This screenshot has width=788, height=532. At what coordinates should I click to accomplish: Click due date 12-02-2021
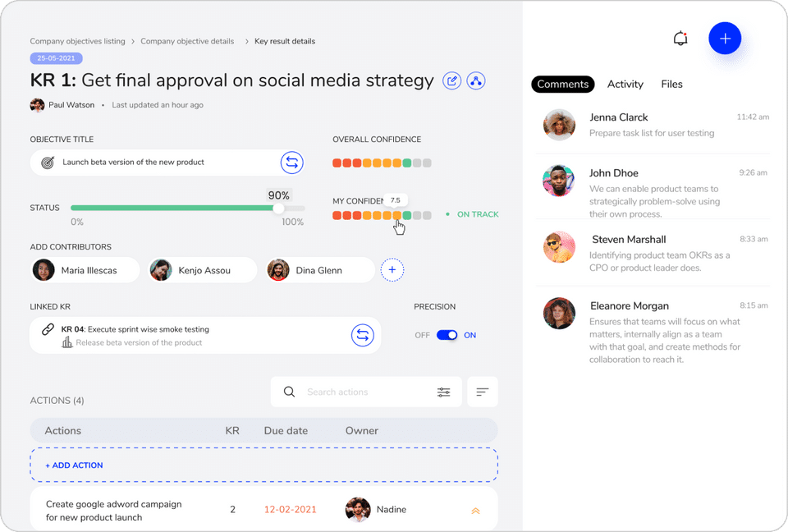pos(291,509)
